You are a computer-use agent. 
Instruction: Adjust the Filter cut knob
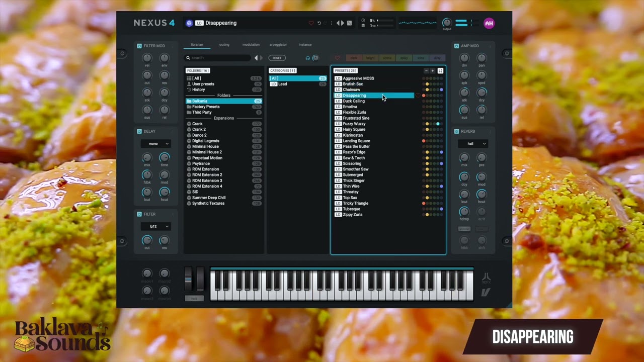[x=147, y=240]
